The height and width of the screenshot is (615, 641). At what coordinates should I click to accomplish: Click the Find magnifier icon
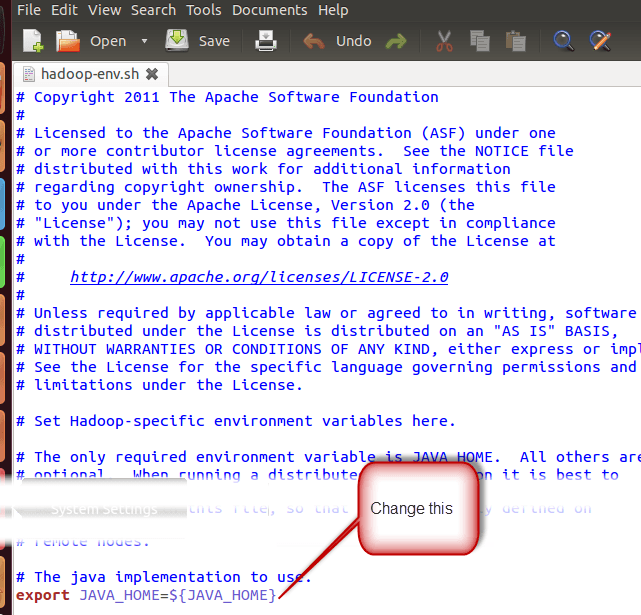(564, 41)
